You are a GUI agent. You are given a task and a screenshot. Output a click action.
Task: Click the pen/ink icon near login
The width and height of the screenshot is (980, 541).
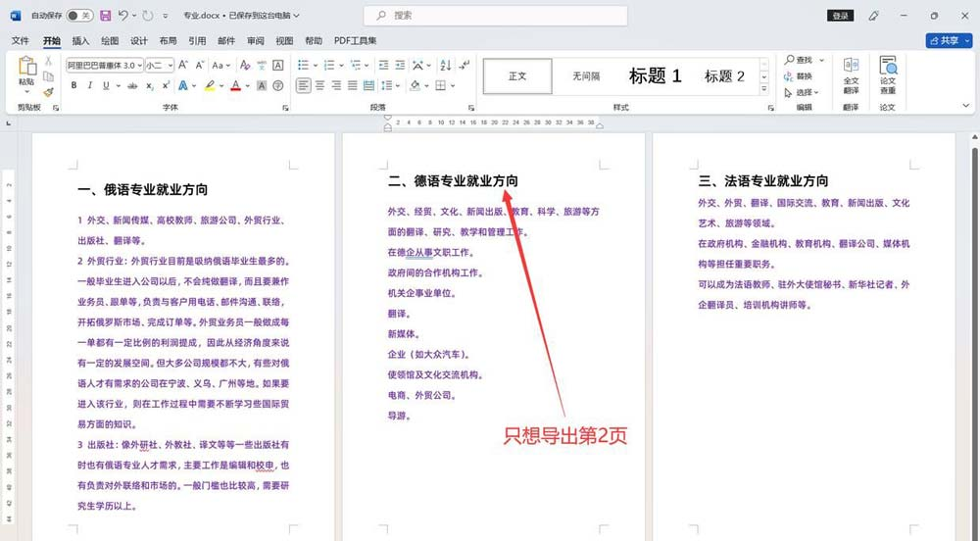click(874, 16)
